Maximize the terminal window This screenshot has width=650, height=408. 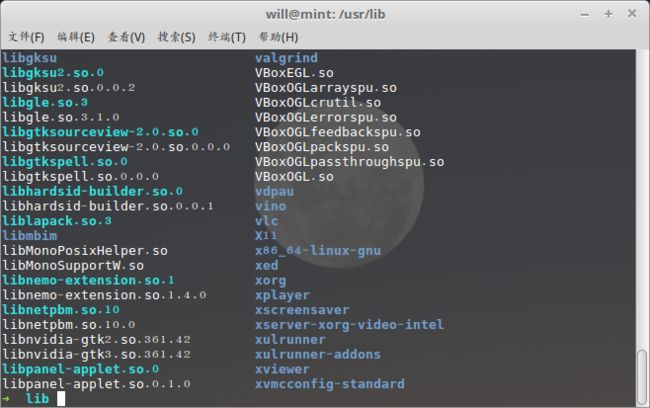tap(608, 14)
